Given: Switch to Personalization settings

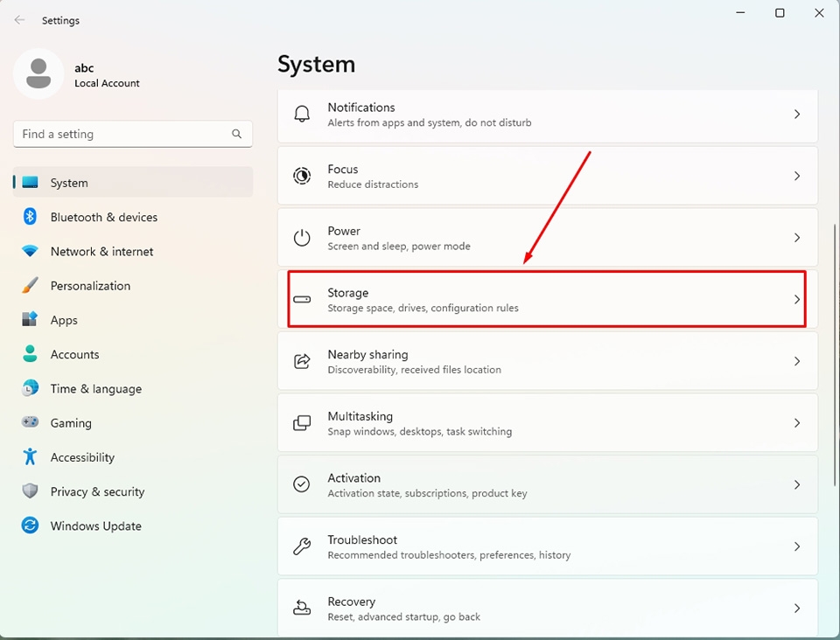Looking at the screenshot, I should pos(133,285).
